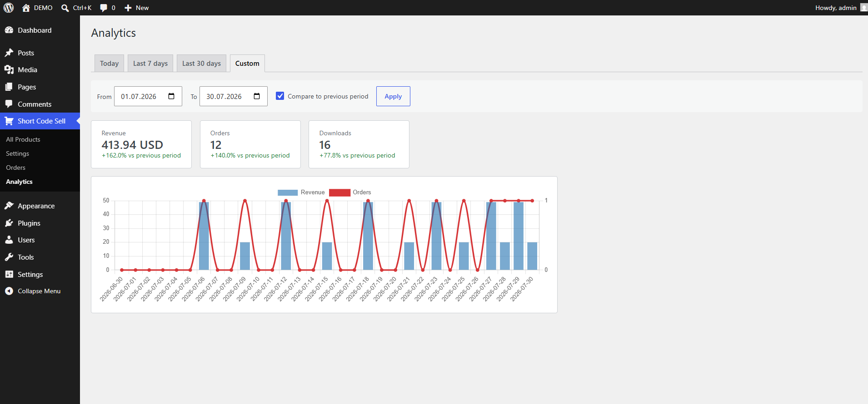Open the Posts menu item

40,53
